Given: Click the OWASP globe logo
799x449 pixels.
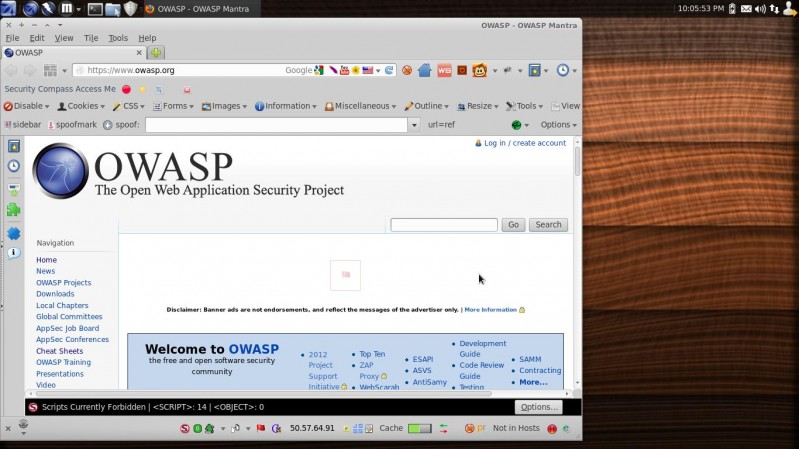Looking at the screenshot, I should pos(60,171).
